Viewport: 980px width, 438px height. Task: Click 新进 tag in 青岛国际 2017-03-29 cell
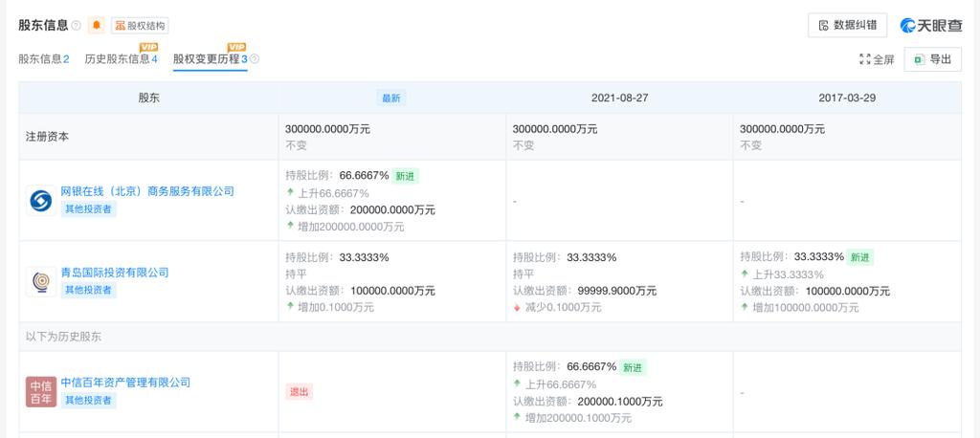(x=860, y=257)
